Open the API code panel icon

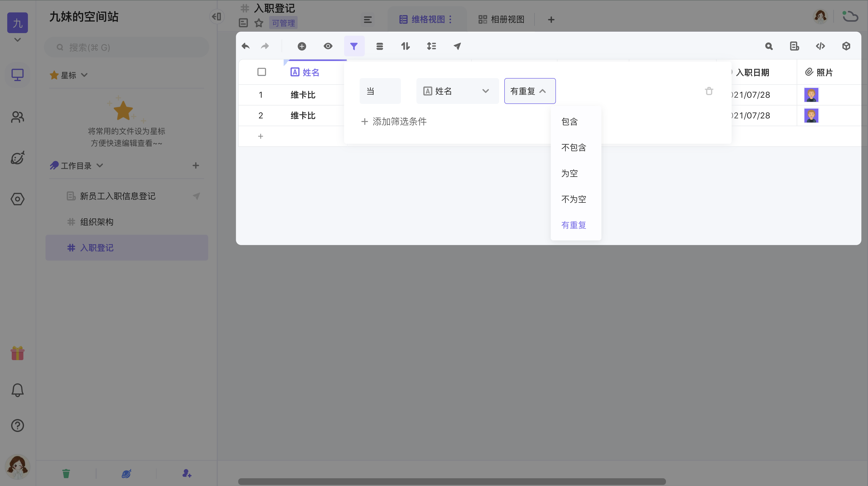[x=820, y=46]
